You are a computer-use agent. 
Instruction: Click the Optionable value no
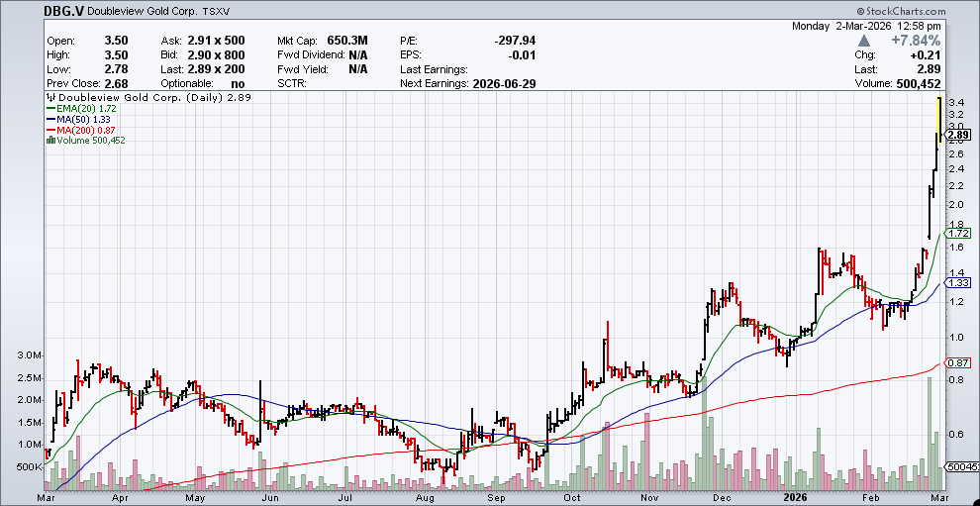(x=238, y=84)
